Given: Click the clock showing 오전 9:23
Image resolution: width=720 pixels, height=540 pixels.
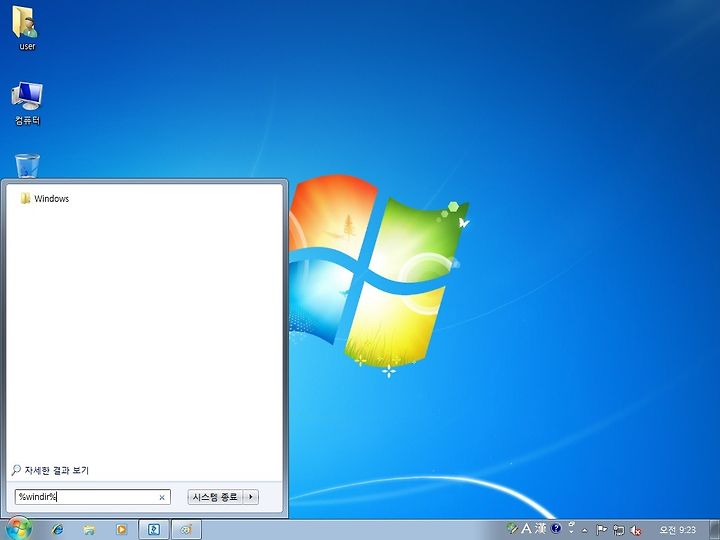Looking at the screenshot, I should pos(677,530).
